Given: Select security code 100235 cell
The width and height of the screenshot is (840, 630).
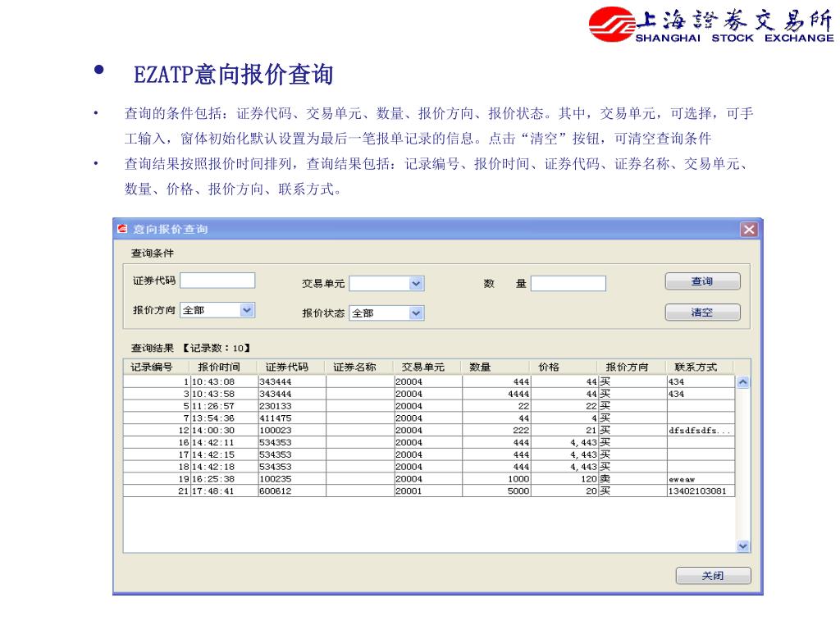Looking at the screenshot, I should 292,479.
